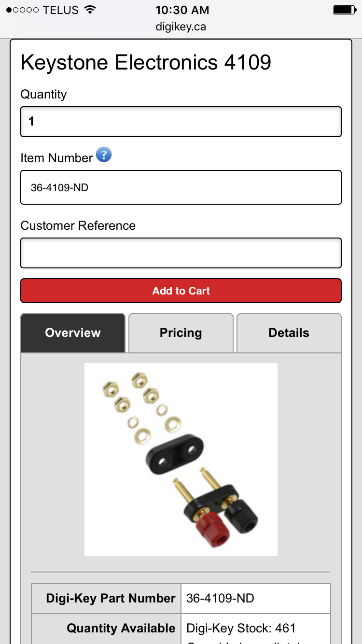Click into the Quantity input field
Screen dimensions: 362x644
(x=181, y=122)
